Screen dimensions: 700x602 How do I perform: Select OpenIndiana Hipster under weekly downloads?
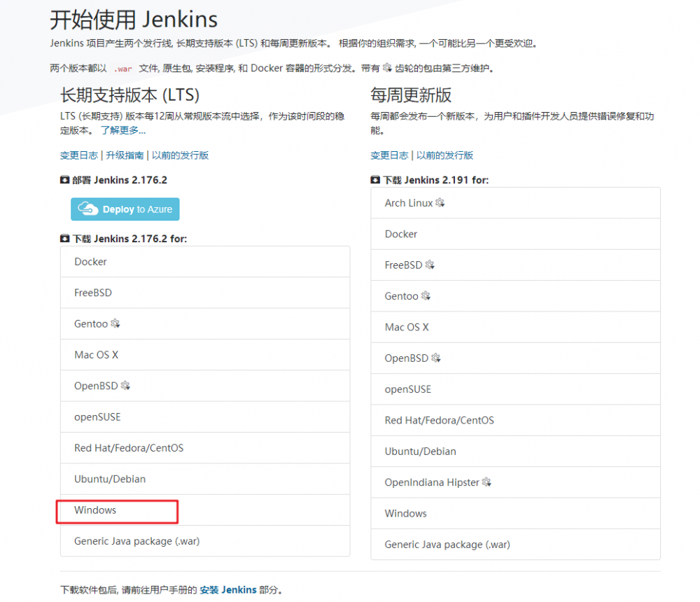pyautogui.click(x=515, y=482)
